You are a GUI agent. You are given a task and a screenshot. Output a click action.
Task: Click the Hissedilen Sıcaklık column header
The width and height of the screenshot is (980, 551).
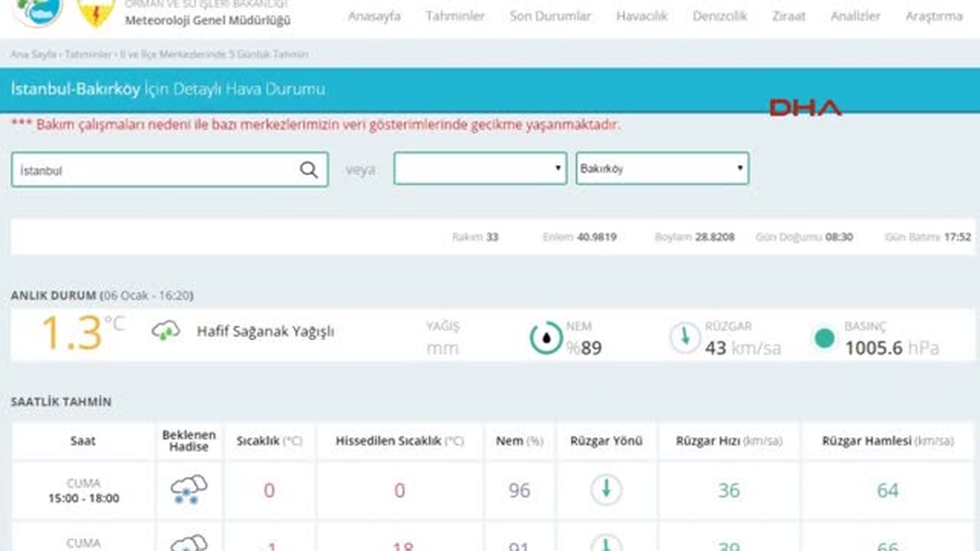pyautogui.click(x=399, y=441)
